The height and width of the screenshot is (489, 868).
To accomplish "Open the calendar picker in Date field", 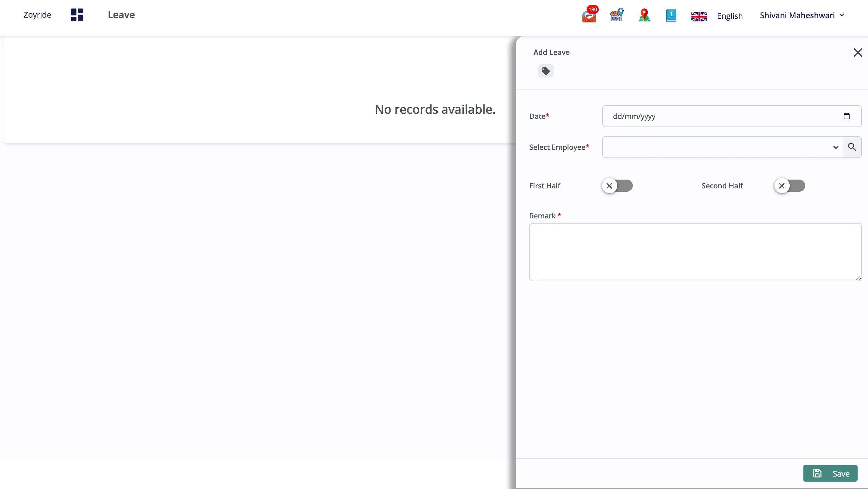I will (x=847, y=116).
